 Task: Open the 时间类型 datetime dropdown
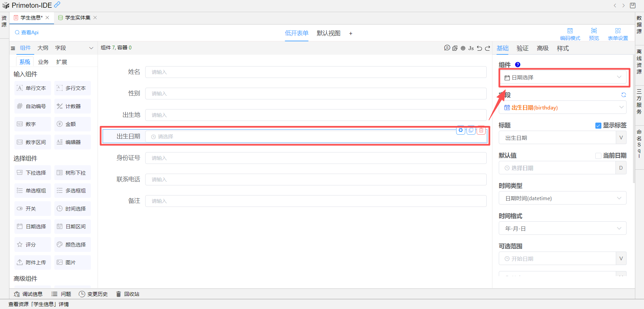tap(562, 198)
